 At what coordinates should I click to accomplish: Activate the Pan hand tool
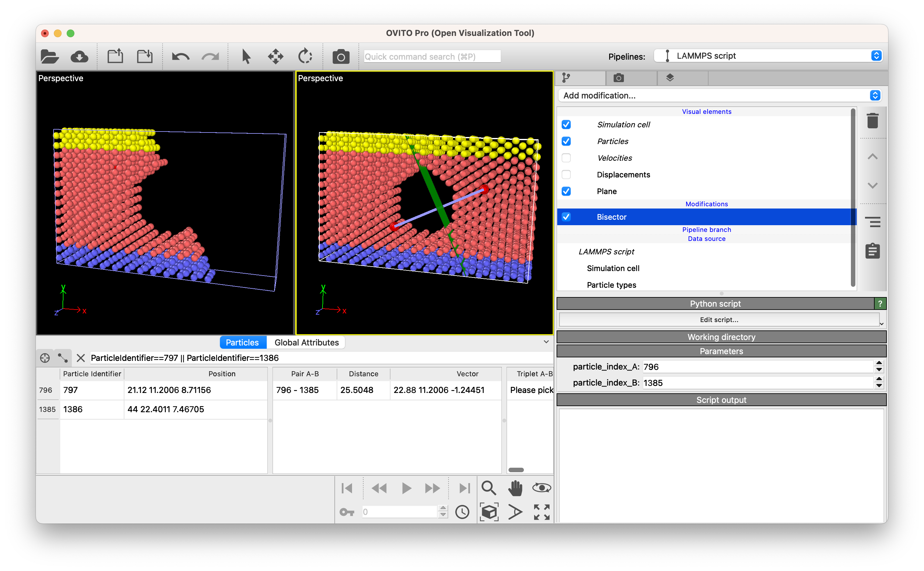(x=515, y=488)
